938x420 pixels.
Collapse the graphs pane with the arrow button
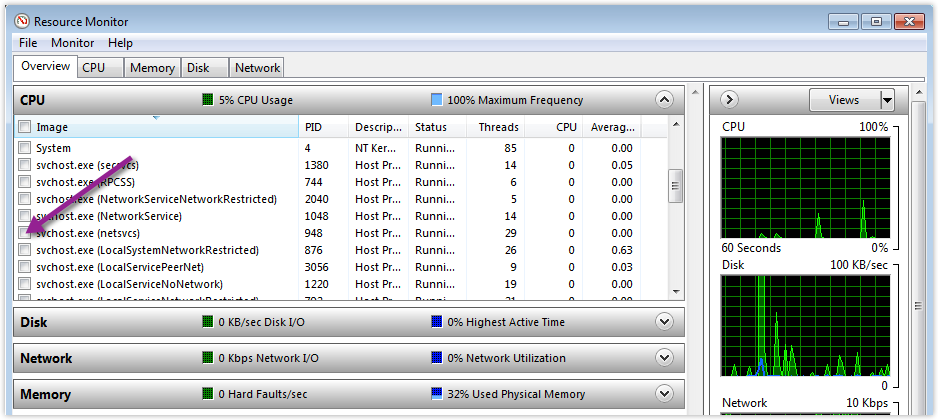pyautogui.click(x=729, y=100)
